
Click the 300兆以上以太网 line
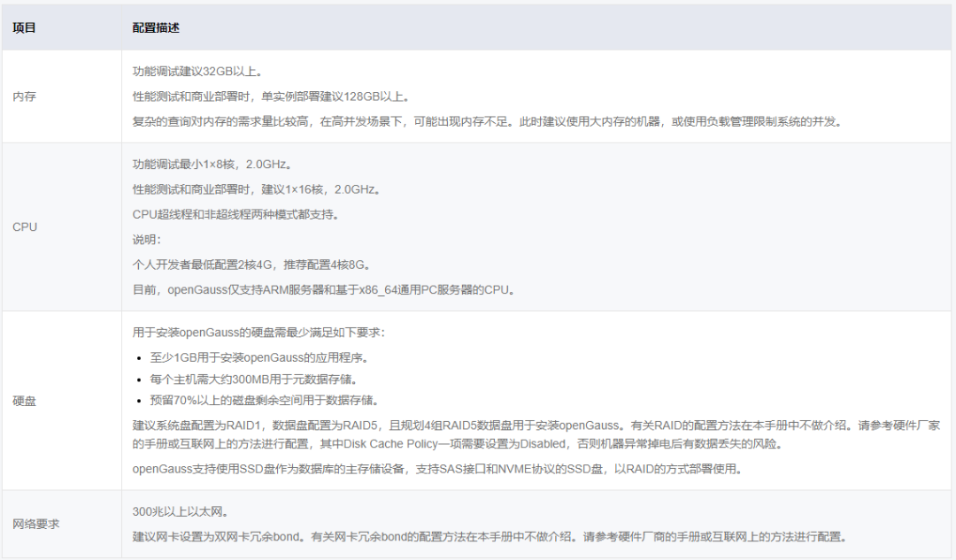tap(181, 512)
